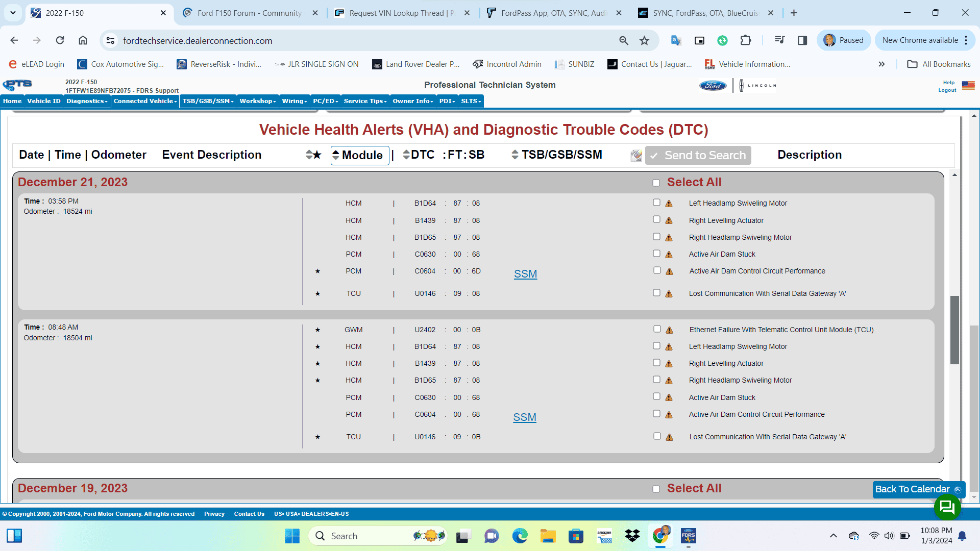Screen dimensions: 980x551
Task: Open the SLTS menu
Action: tap(471, 101)
